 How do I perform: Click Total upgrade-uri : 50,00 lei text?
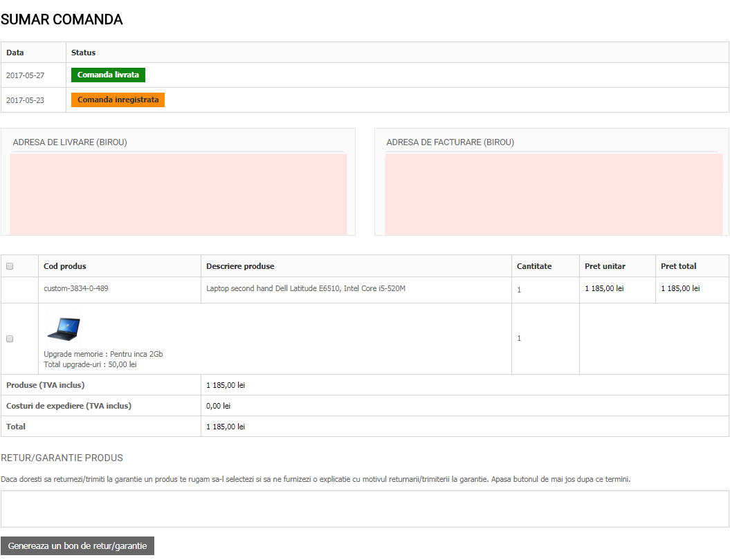click(x=91, y=364)
